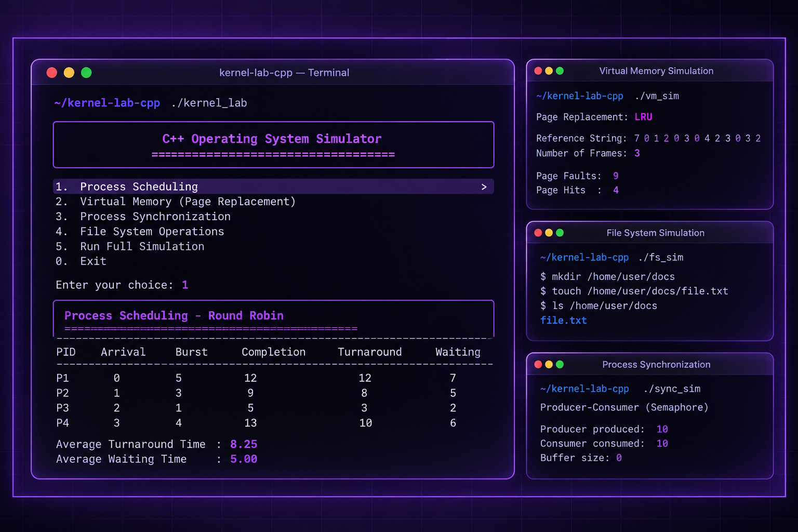This screenshot has height=532, width=798.
Task: Select menu option 2 Virtual Memory
Action: 176,202
